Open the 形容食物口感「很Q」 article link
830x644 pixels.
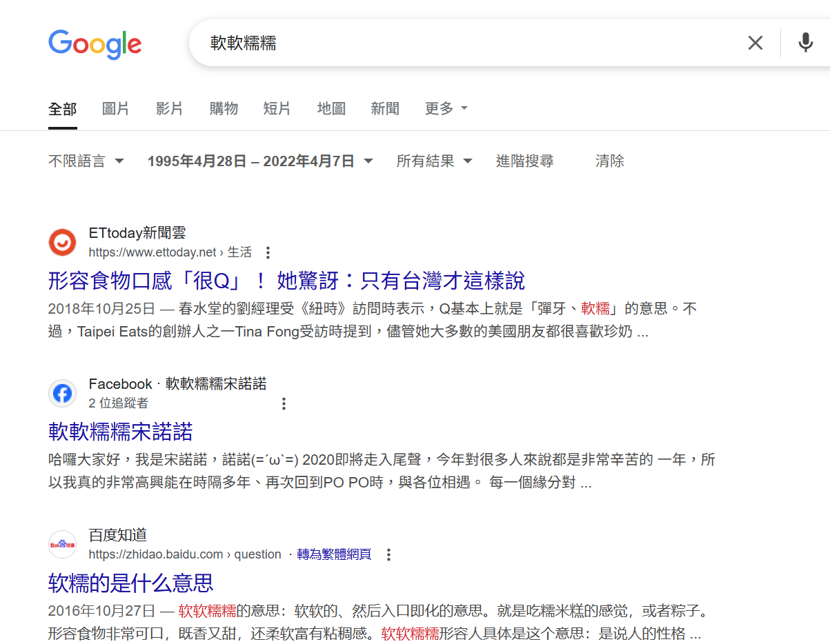pyautogui.click(x=286, y=281)
